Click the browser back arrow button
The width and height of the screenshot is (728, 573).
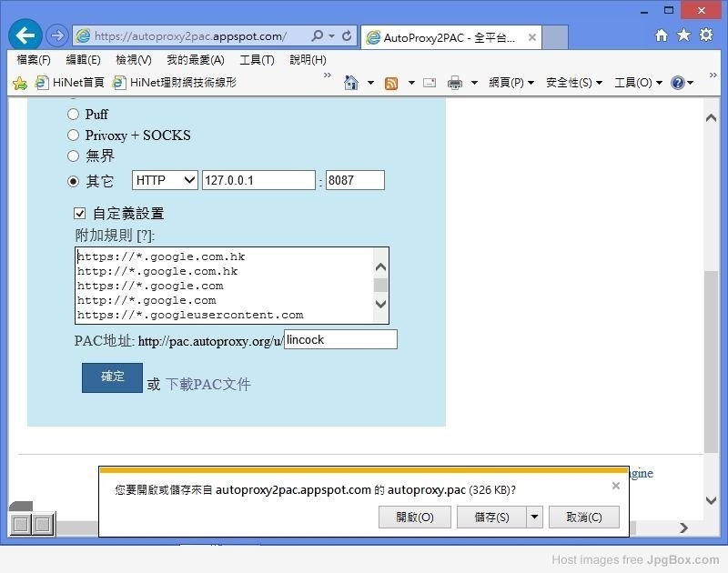(x=25, y=35)
